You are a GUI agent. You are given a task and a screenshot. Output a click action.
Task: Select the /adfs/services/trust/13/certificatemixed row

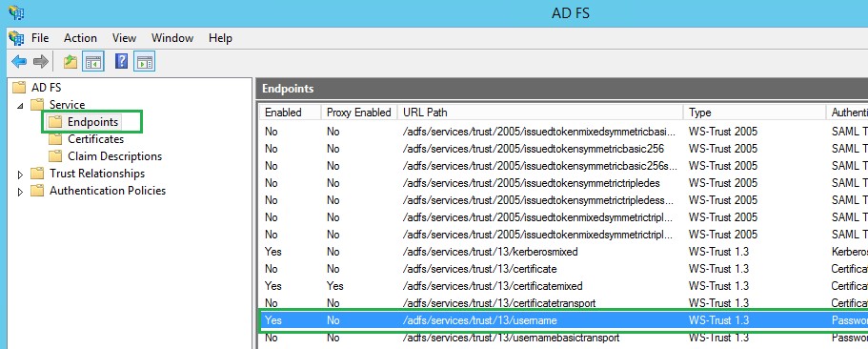pos(564,286)
